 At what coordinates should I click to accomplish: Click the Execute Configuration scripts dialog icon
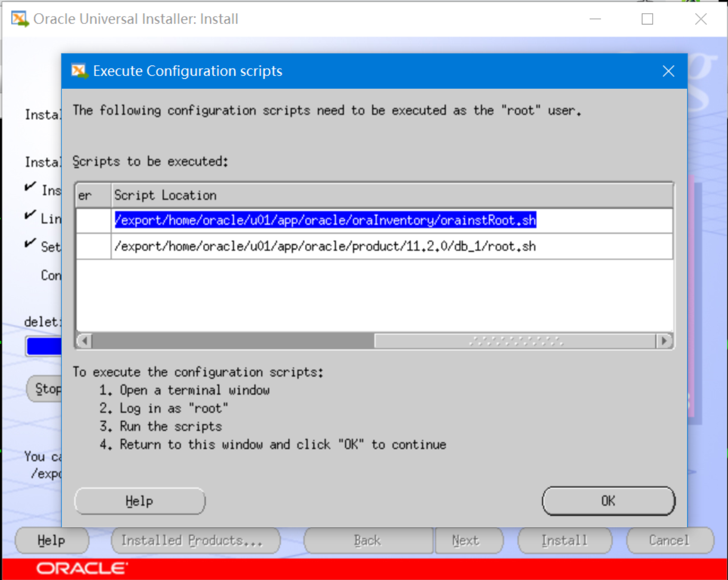(79, 71)
